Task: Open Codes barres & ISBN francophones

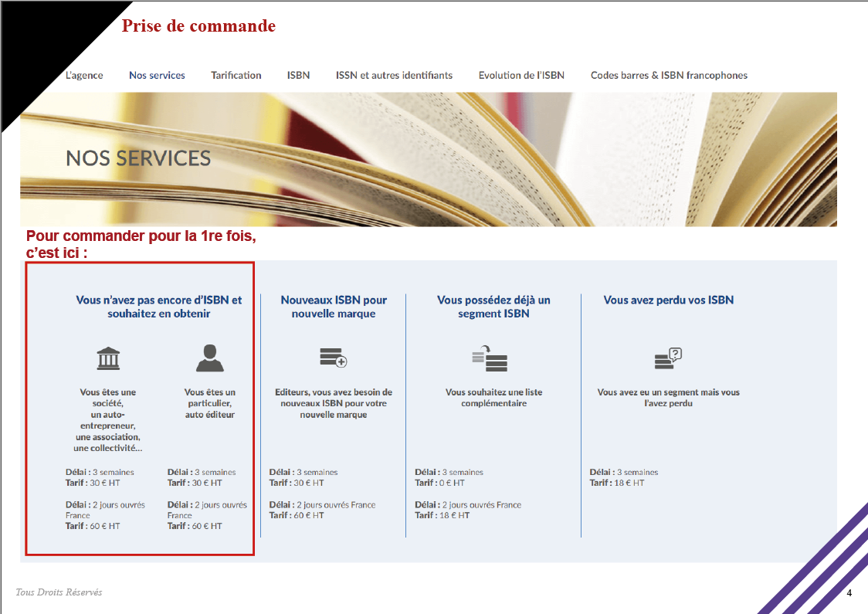Action: tap(669, 75)
